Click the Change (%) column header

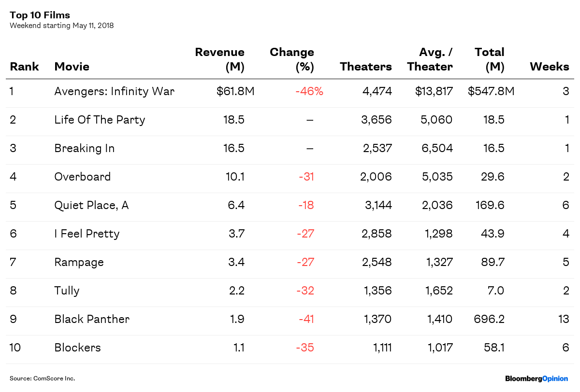click(x=292, y=59)
